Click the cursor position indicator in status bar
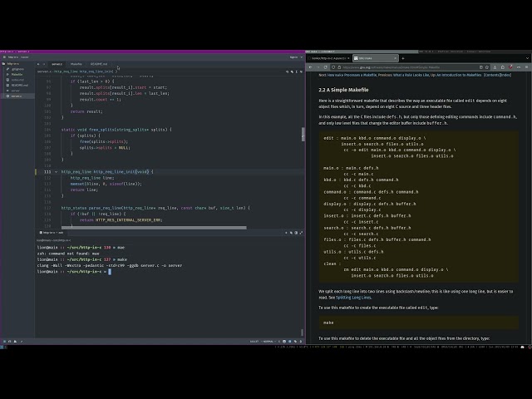 (x=254, y=342)
